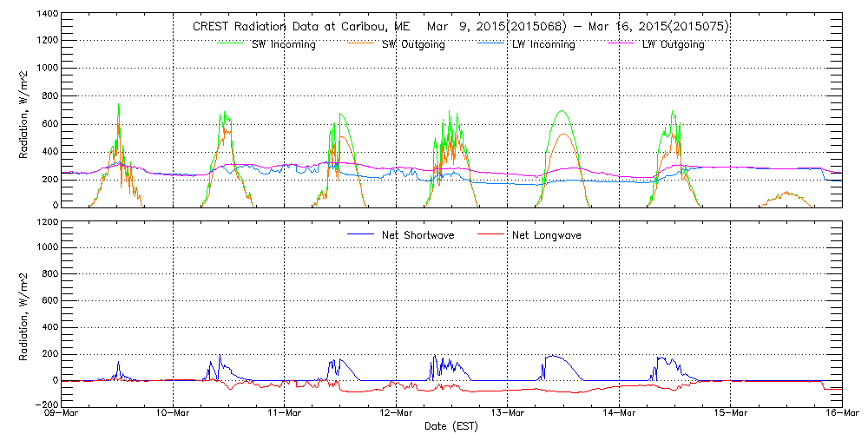Viewport: 868px width, 434px height.
Task: Click the LW Incoming legend label
Action: (543, 44)
